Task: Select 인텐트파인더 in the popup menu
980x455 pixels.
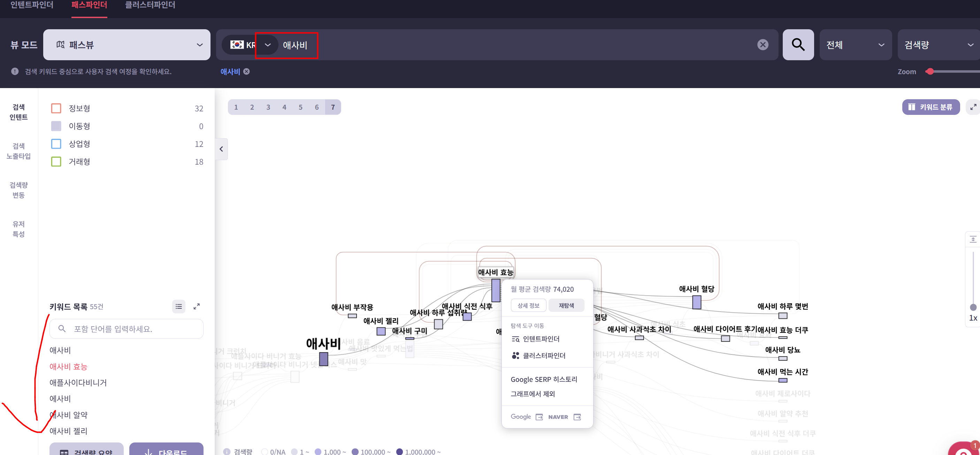Action: click(x=540, y=339)
